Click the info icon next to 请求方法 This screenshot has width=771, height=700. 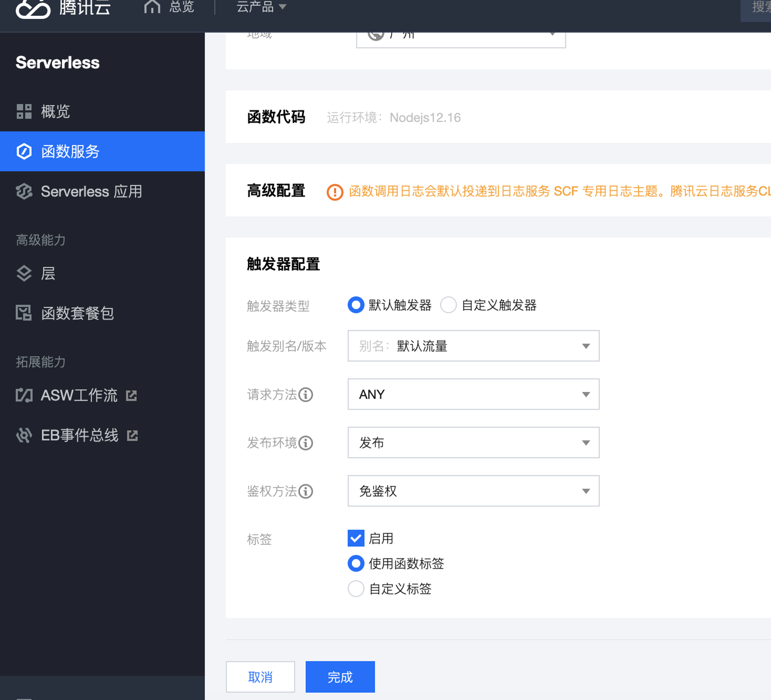tap(306, 395)
